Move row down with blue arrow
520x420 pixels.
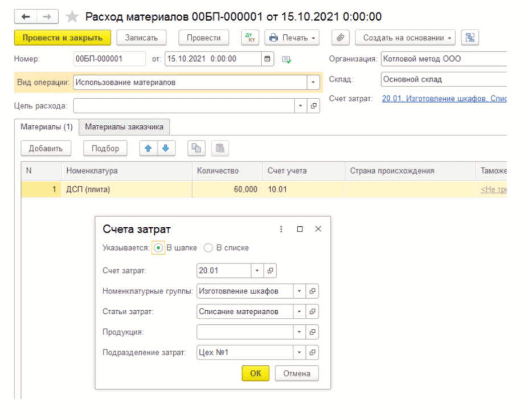pos(166,148)
